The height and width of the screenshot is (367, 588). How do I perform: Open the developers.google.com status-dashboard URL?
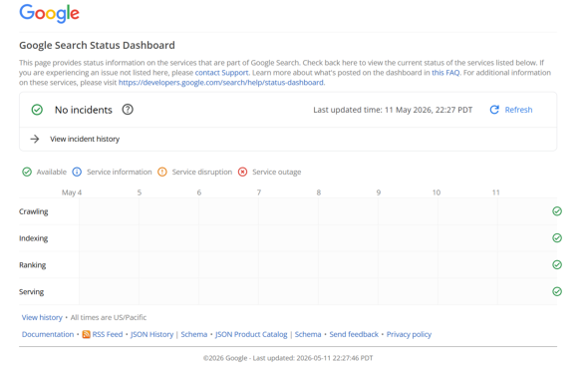click(221, 82)
